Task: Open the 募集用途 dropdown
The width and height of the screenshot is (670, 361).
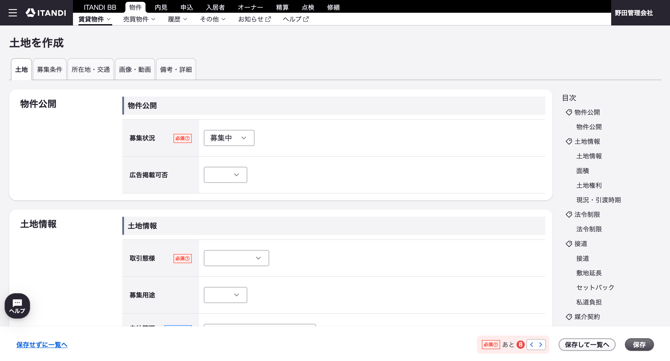Action: pos(225,295)
